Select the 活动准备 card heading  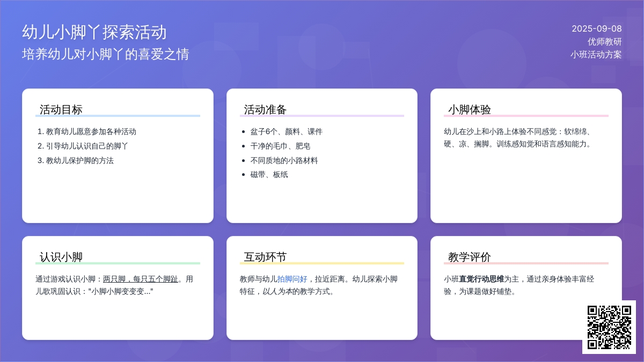(x=265, y=109)
